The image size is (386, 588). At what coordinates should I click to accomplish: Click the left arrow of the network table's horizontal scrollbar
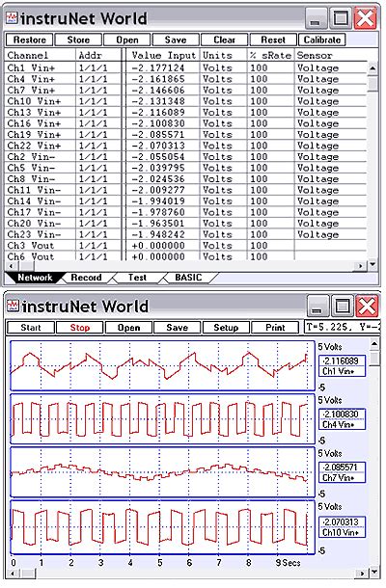click(11, 266)
